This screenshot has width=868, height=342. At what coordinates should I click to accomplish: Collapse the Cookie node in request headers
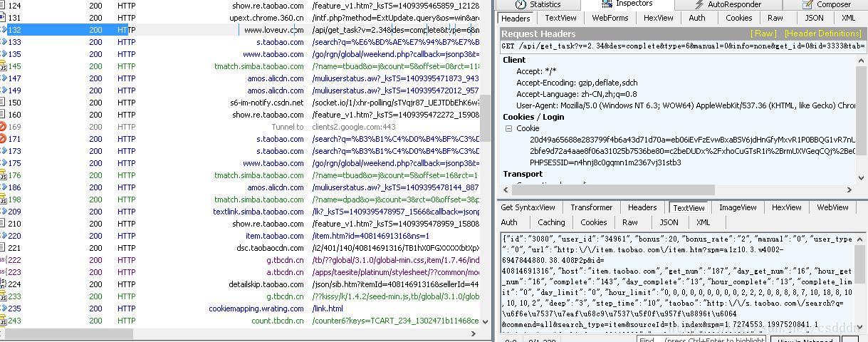508,128
